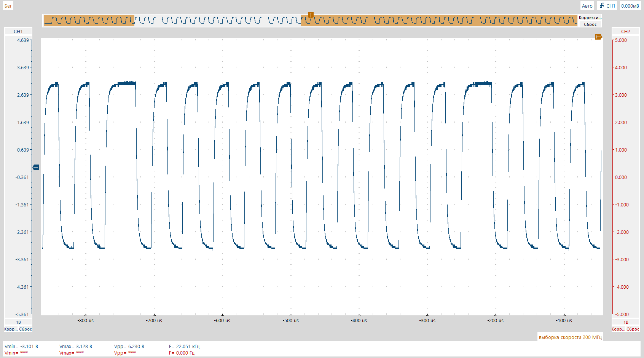
Task: Click the red CH2 zero-level dashed marker
Action: point(635,177)
